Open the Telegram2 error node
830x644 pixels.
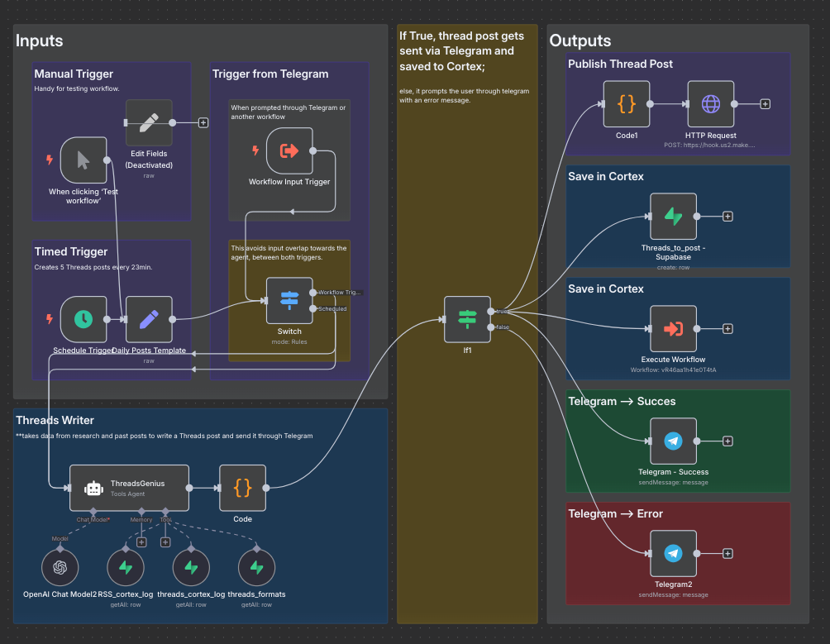[673, 554]
